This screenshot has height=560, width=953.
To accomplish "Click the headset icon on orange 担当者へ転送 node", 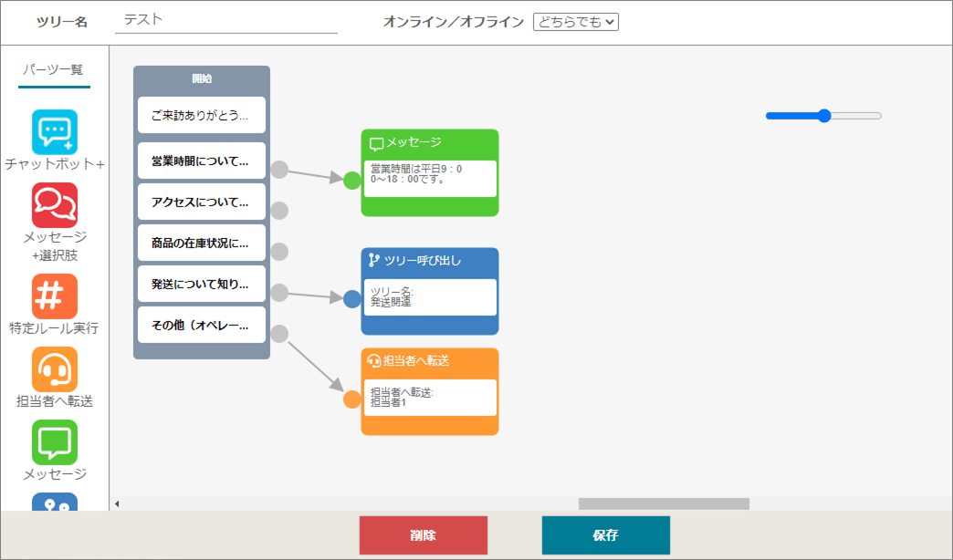I will [x=374, y=361].
